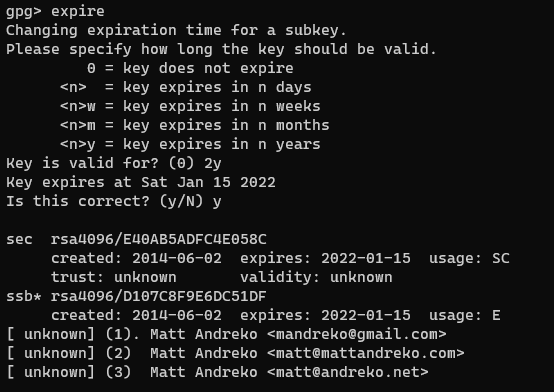This screenshot has height=392, width=554.
Task: Click the '<n>w = key expires in n weeks' line
Action: click(190, 106)
